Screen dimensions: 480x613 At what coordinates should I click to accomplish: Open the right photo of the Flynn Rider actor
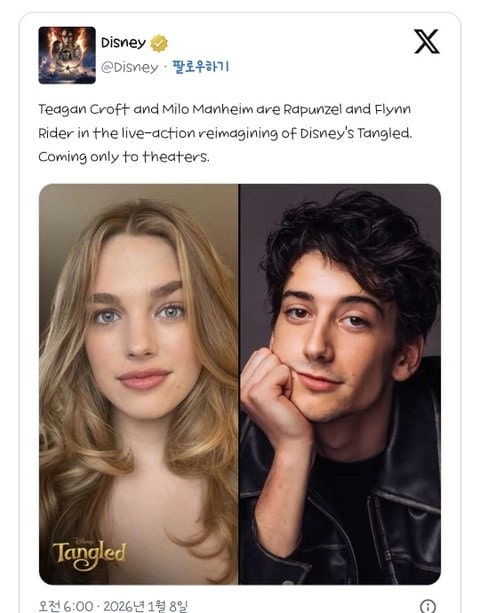click(340, 384)
